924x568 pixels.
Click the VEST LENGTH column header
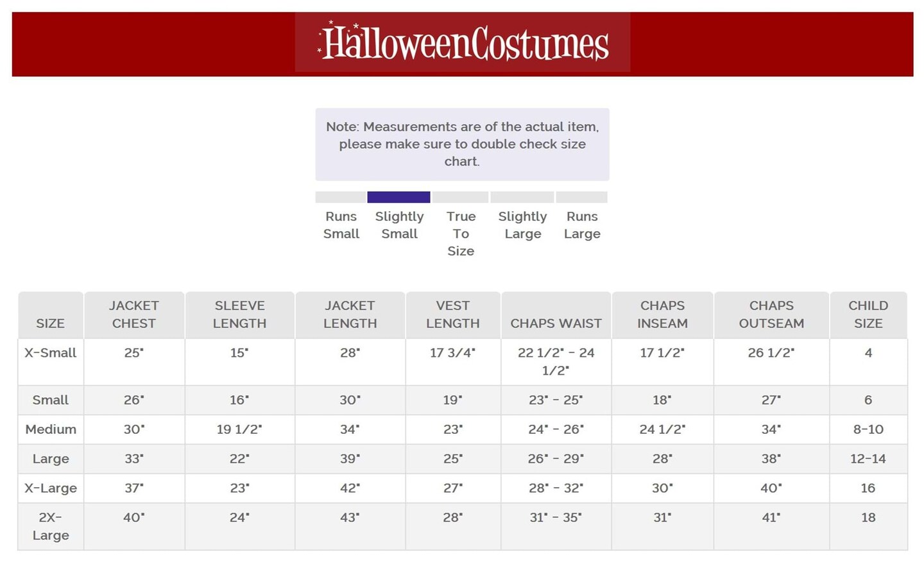coord(452,314)
